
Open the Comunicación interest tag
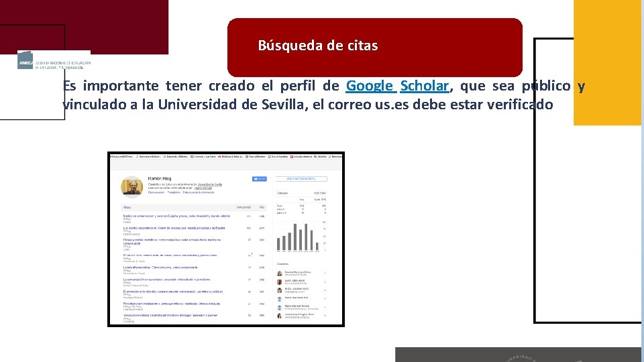[x=156, y=192]
